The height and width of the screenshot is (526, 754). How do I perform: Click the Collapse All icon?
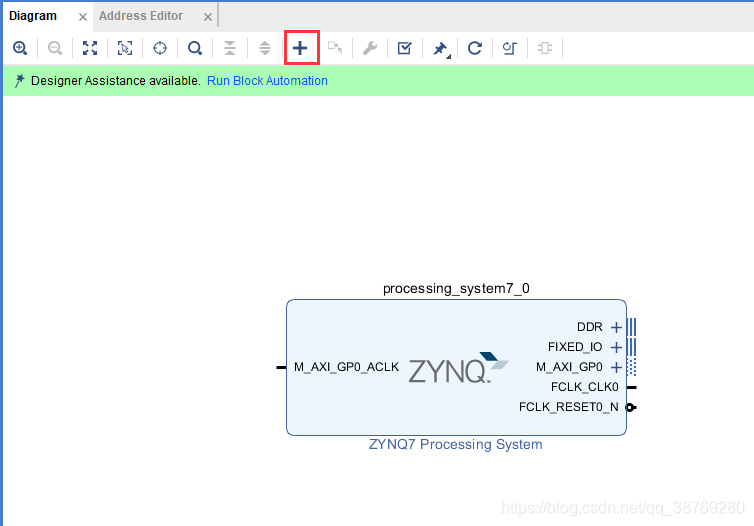coord(230,48)
